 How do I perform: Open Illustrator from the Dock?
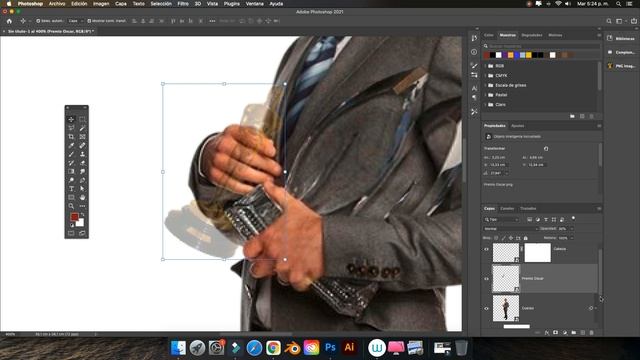pyautogui.click(x=349, y=348)
